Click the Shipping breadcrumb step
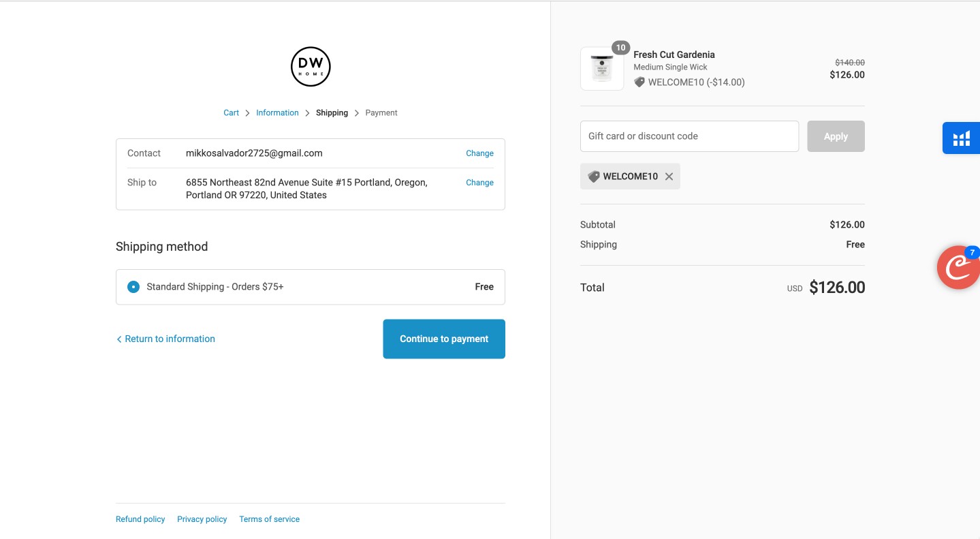 click(332, 113)
